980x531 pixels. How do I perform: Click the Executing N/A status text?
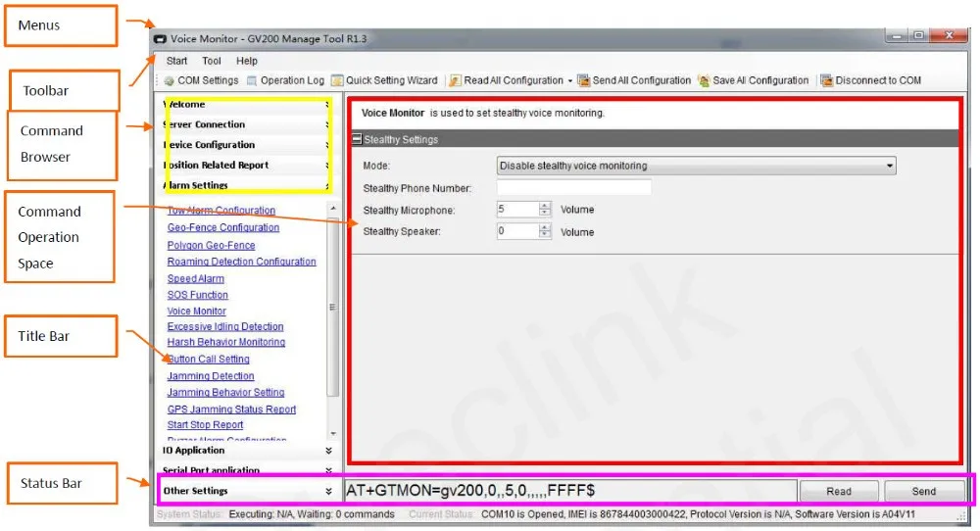point(312,514)
